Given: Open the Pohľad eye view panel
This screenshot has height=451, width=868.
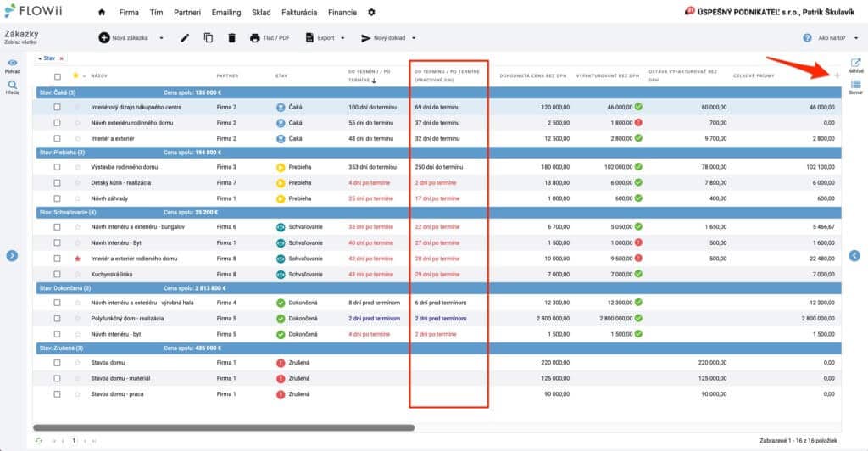Looking at the screenshot, I should [12, 66].
